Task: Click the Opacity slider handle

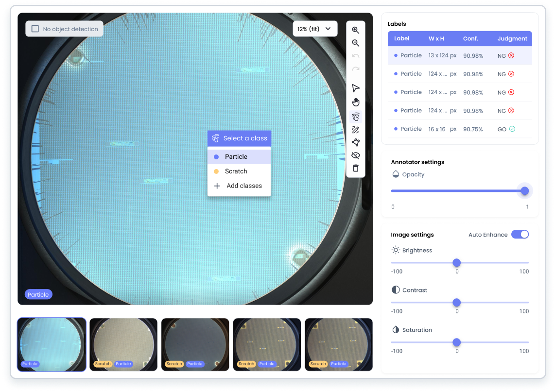Action: (x=524, y=191)
